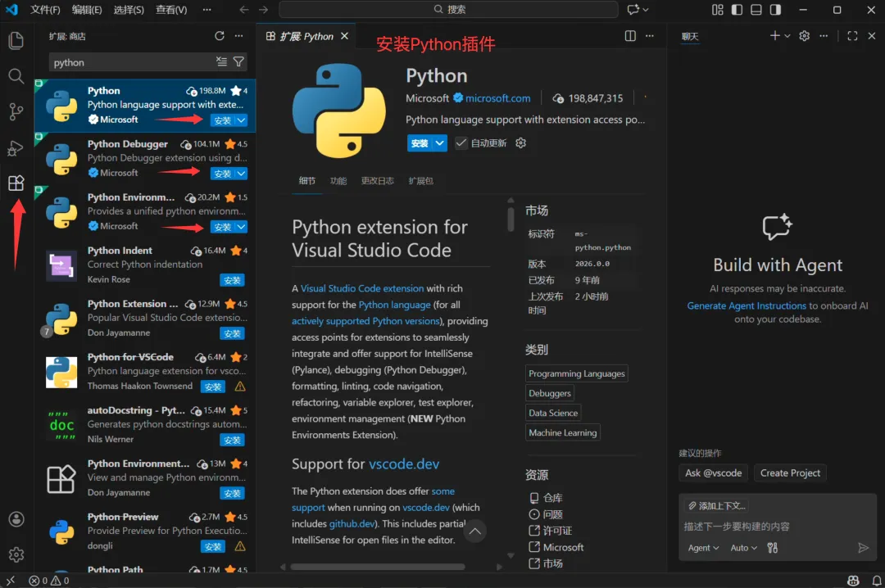
Task: Click the horizontal scrollbar below the readme
Action: (x=378, y=567)
